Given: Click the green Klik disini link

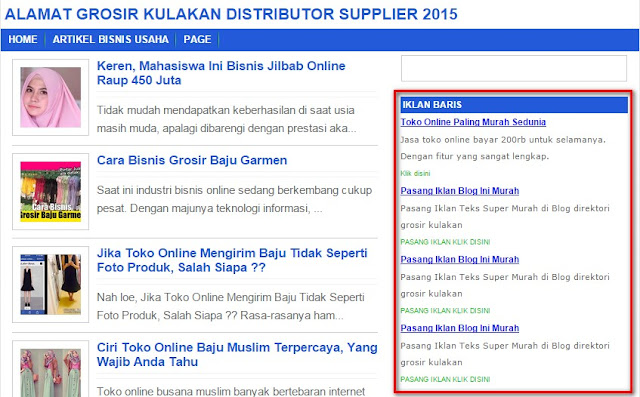Looking at the screenshot, I should 415,173.
